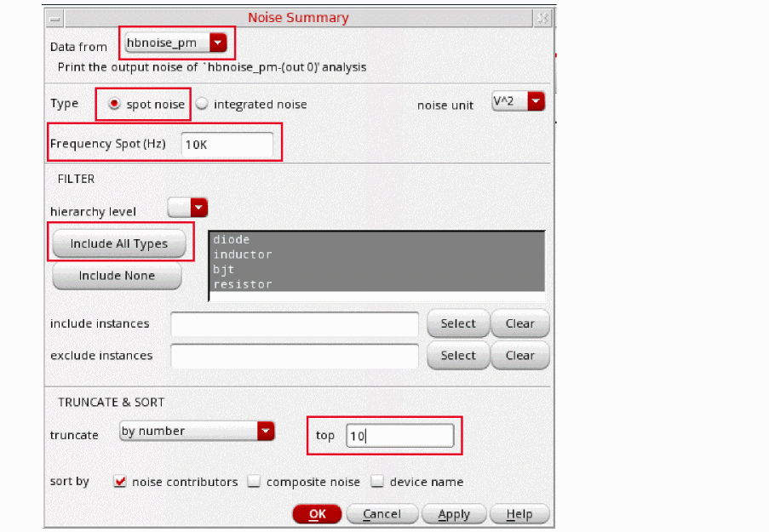Enable the device name sort checkbox
769x532 pixels.
pos(376,482)
